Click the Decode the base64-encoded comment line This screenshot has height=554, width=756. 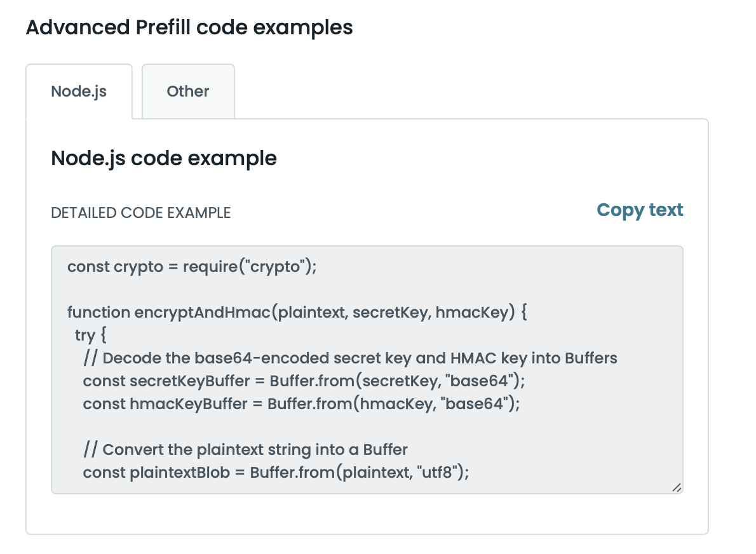tap(350, 358)
